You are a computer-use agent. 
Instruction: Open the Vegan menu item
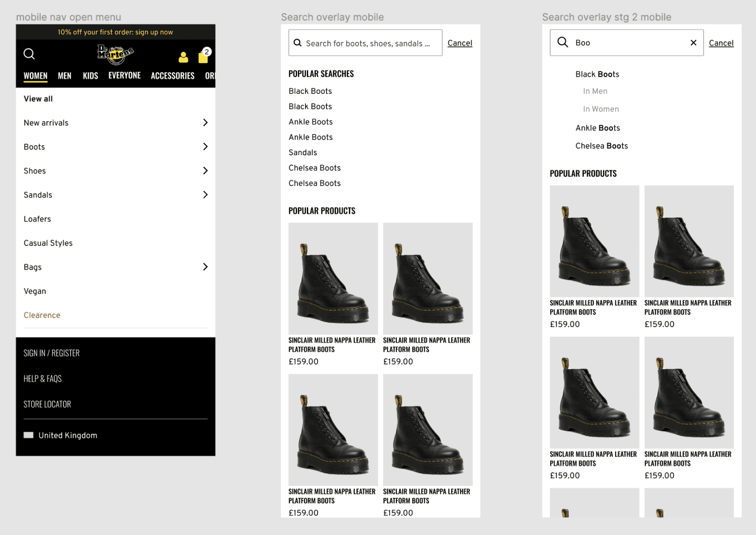(x=35, y=291)
